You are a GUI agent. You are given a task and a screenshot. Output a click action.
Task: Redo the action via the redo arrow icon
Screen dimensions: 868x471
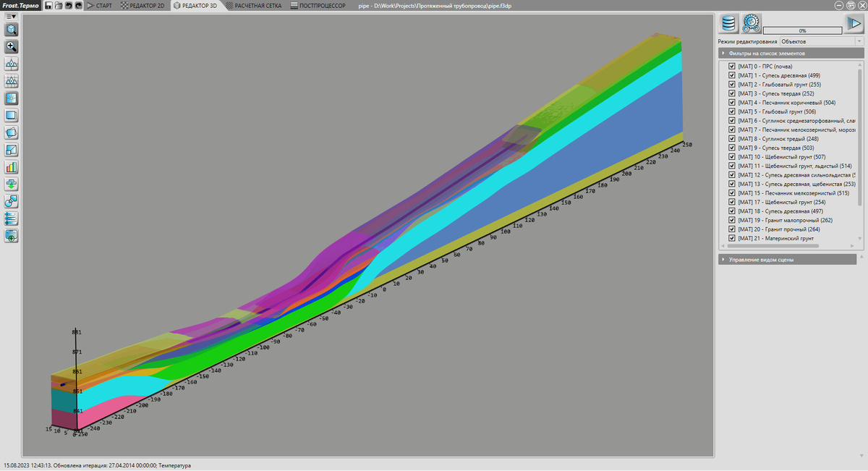click(77, 5)
